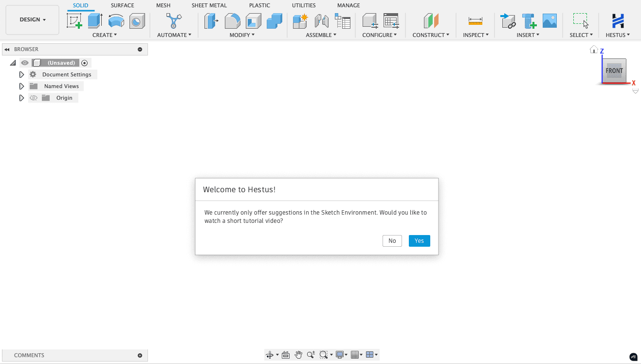Click No in Hestus welcome dialog
The width and height of the screenshot is (641, 364).
pyautogui.click(x=392, y=241)
